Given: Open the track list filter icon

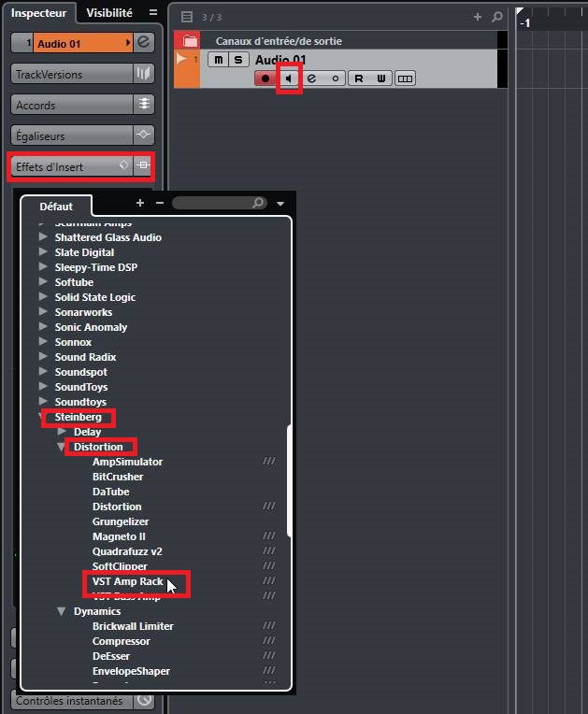Looking at the screenshot, I should [187, 18].
